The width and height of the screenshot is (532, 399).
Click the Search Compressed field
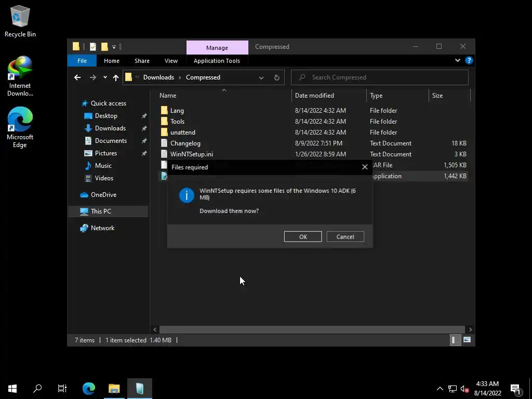(380, 77)
